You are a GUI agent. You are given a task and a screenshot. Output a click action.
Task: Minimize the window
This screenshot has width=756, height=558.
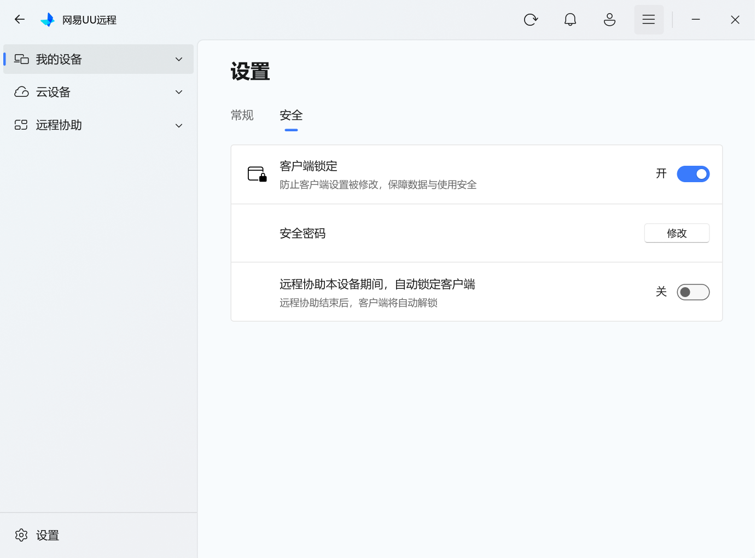tap(696, 20)
